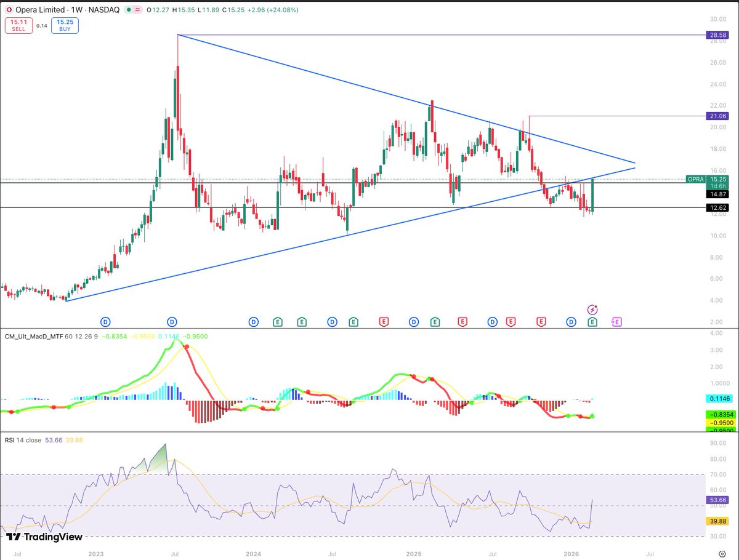Select the 0.14 spread value

(x=41, y=26)
